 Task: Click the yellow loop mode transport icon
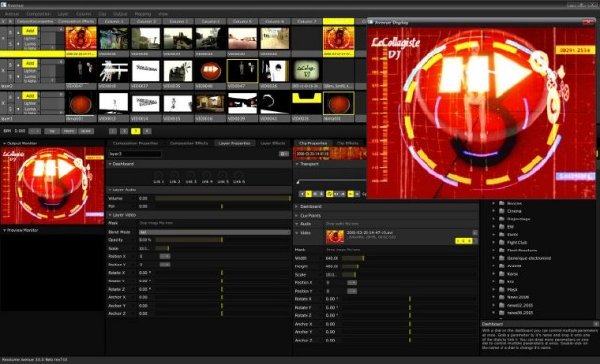click(x=329, y=194)
